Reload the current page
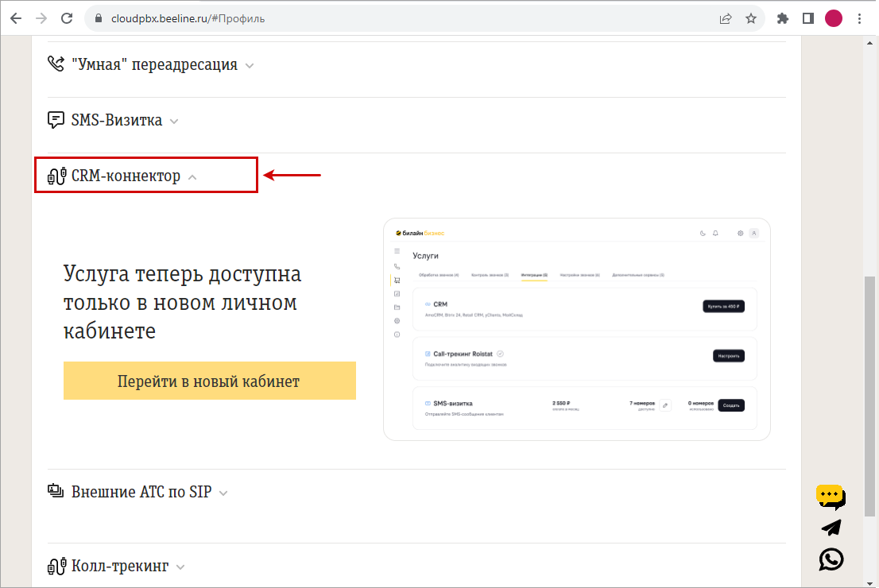Viewport: 879px width, 588px height. pyautogui.click(x=67, y=18)
